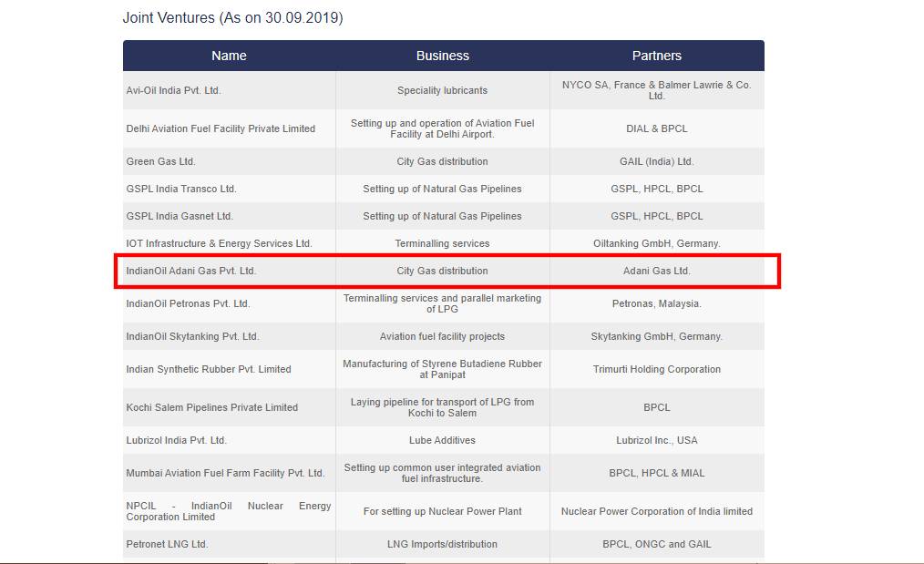Click the highlighted IndianOil Adani Gas Pvt. Ltd.
The width and height of the screenshot is (924, 564).
[191, 271]
